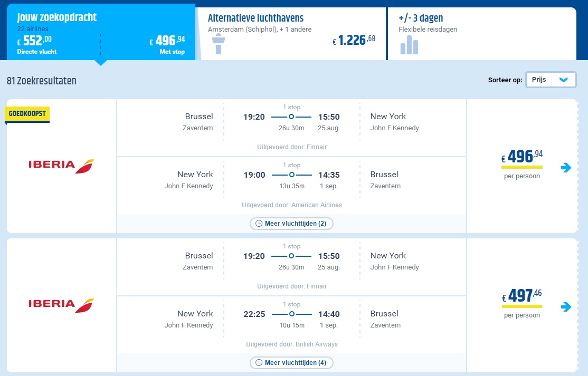Click Iberia logo in first result
Image resolution: width=588 pixels, height=376 pixels.
(x=61, y=166)
